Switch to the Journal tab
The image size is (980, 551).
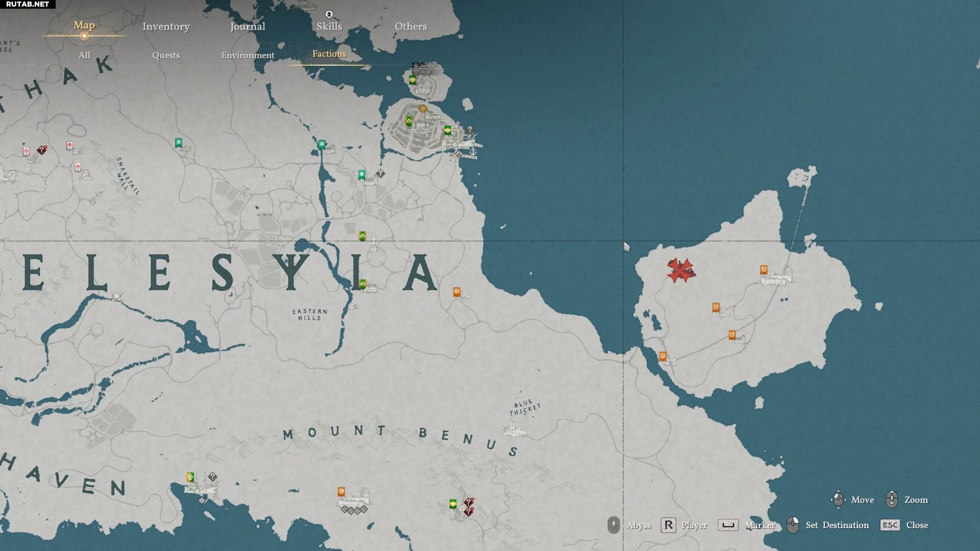point(248,27)
